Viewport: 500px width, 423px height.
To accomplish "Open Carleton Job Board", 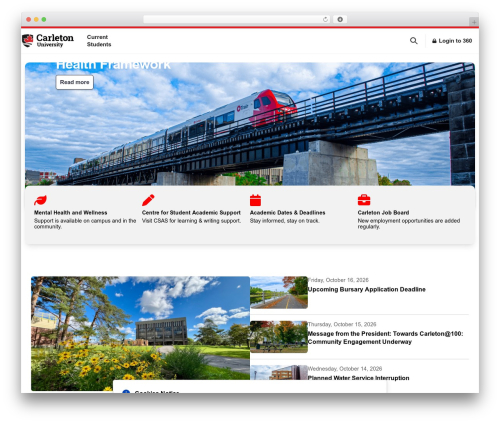I will pyautogui.click(x=383, y=213).
